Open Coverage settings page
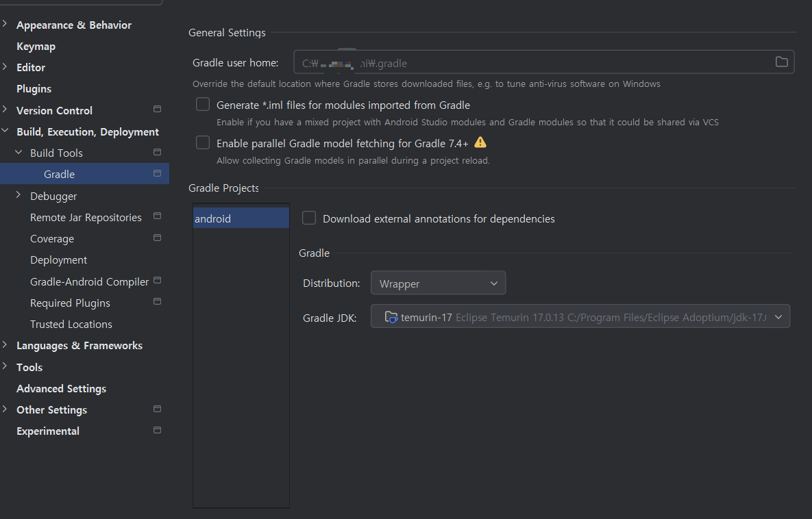This screenshot has height=519, width=812. [52, 238]
